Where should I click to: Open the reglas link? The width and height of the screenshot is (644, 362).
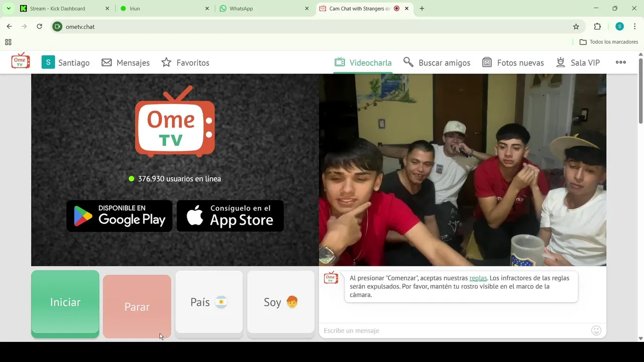point(478,278)
